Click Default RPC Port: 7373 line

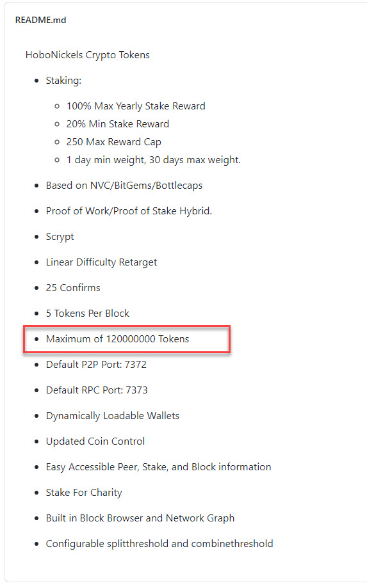coord(97,390)
